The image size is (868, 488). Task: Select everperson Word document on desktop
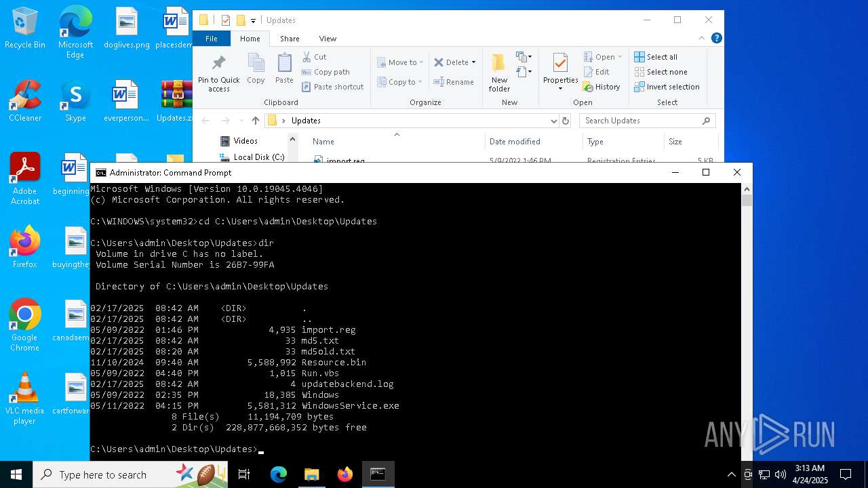tap(126, 102)
